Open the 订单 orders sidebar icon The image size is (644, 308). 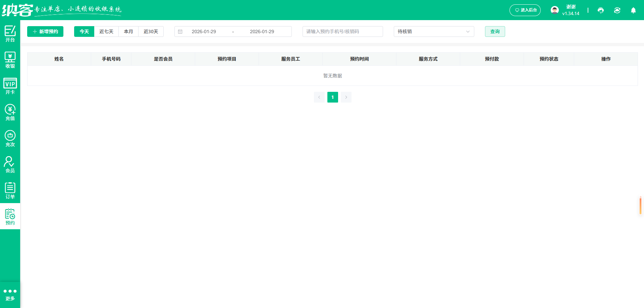tap(10, 189)
